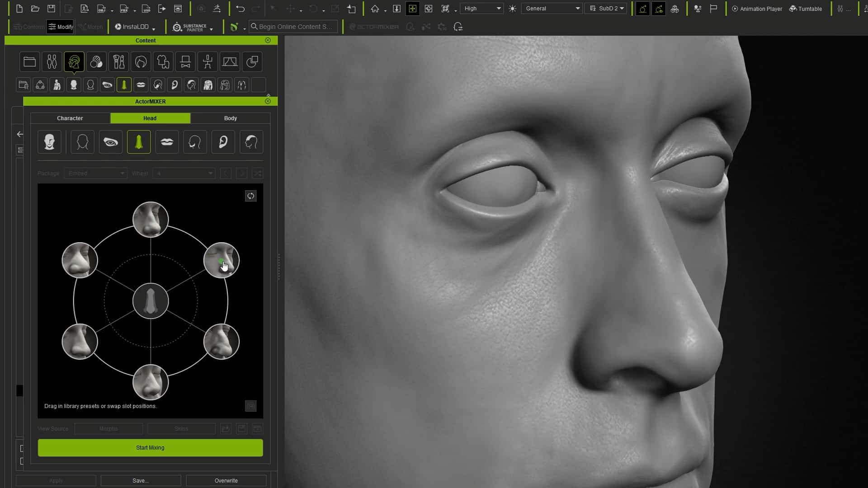Open the High quality dropdown
This screenshot has height=488, width=868.
tap(481, 8)
